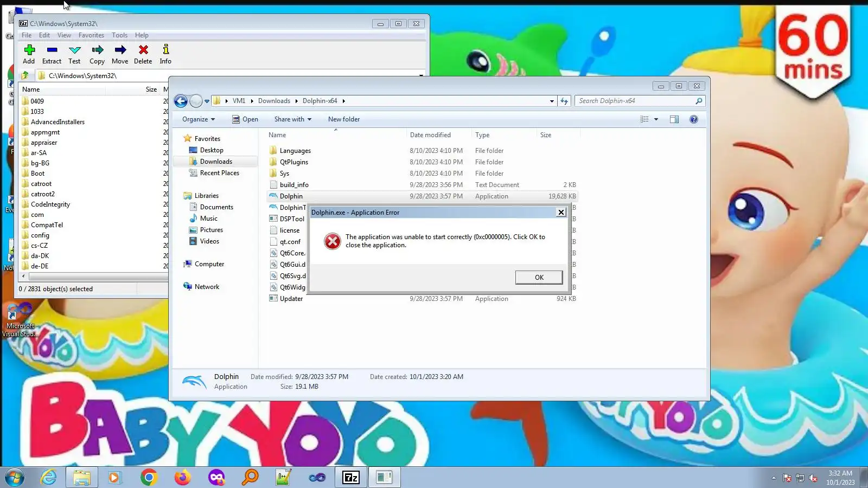Open Windows Media Player from the taskbar
This screenshot has width=868, height=488.
(114, 478)
